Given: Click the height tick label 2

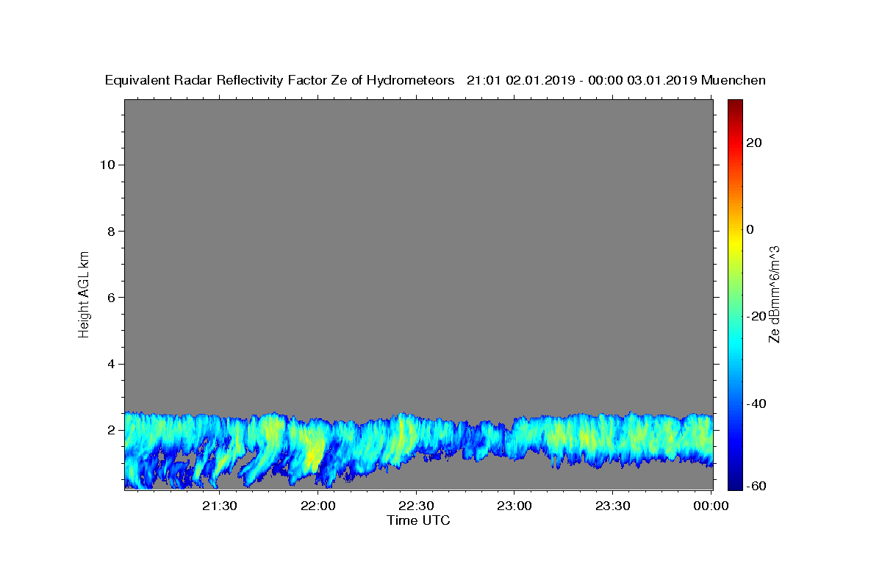Looking at the screenshot, I should point(111,430).
